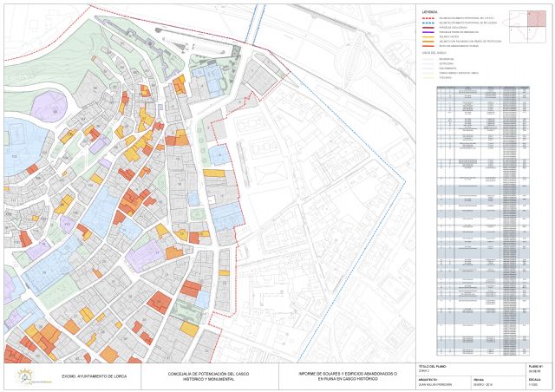Click the blue dashed line legend symbol

coord(429,22)
